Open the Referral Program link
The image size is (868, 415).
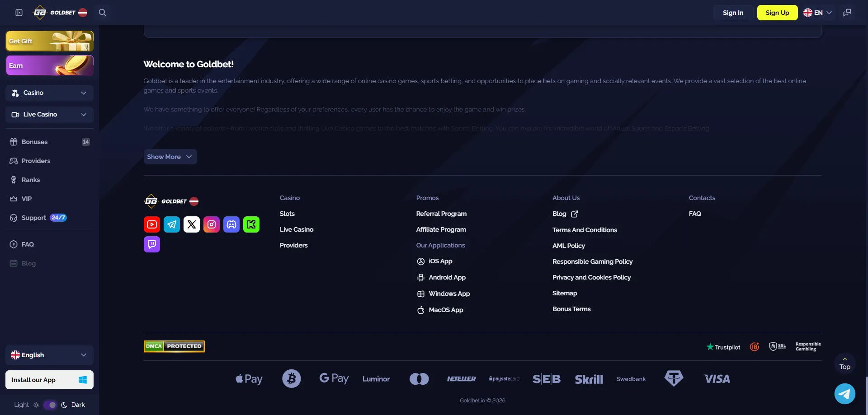441,214
